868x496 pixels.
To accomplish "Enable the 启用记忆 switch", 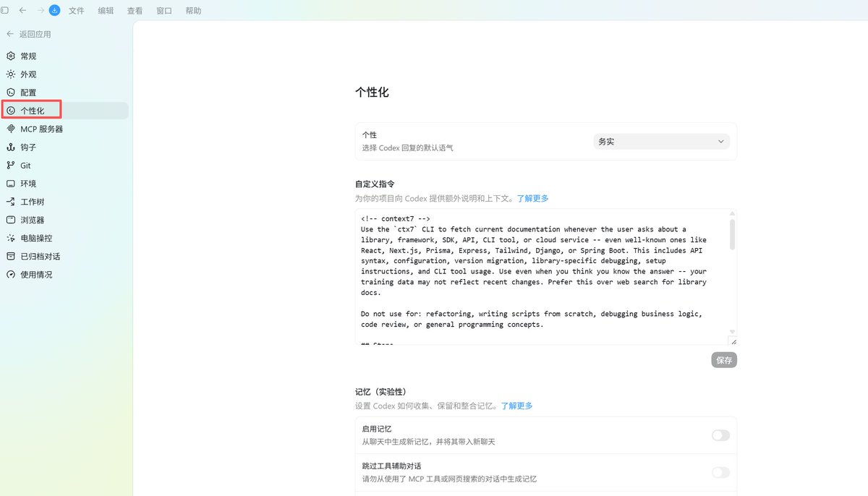I will coord(720,435).
